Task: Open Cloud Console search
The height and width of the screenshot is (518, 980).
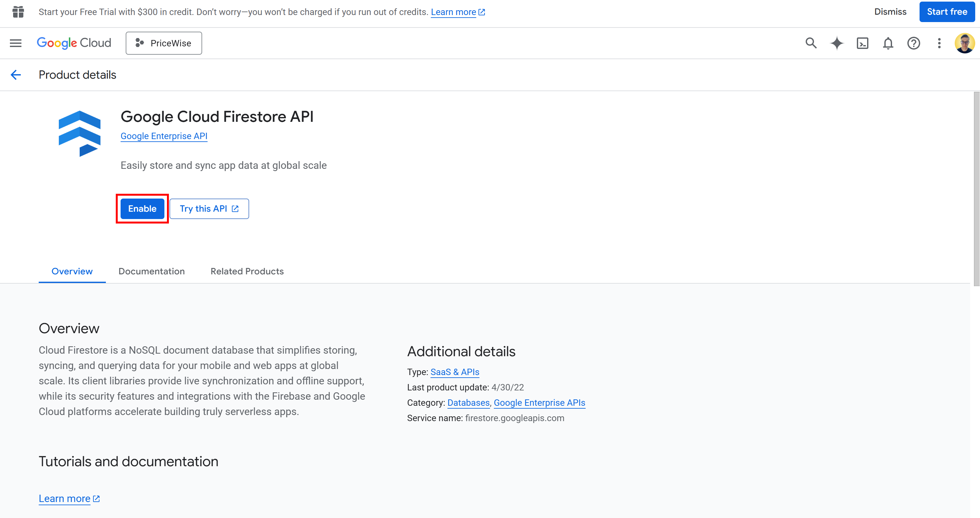Action: coord(811,43)
